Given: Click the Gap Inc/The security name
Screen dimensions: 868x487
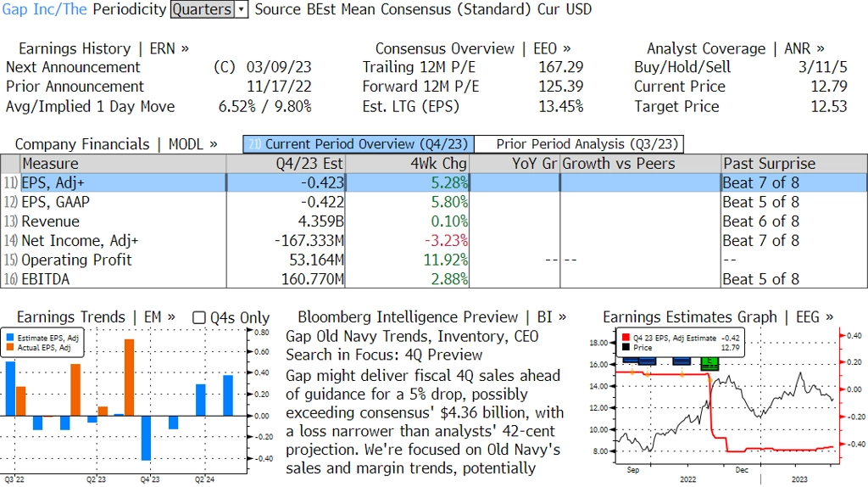Looking at the screenshot, I should pyautogui.click(x=44, y=9).
